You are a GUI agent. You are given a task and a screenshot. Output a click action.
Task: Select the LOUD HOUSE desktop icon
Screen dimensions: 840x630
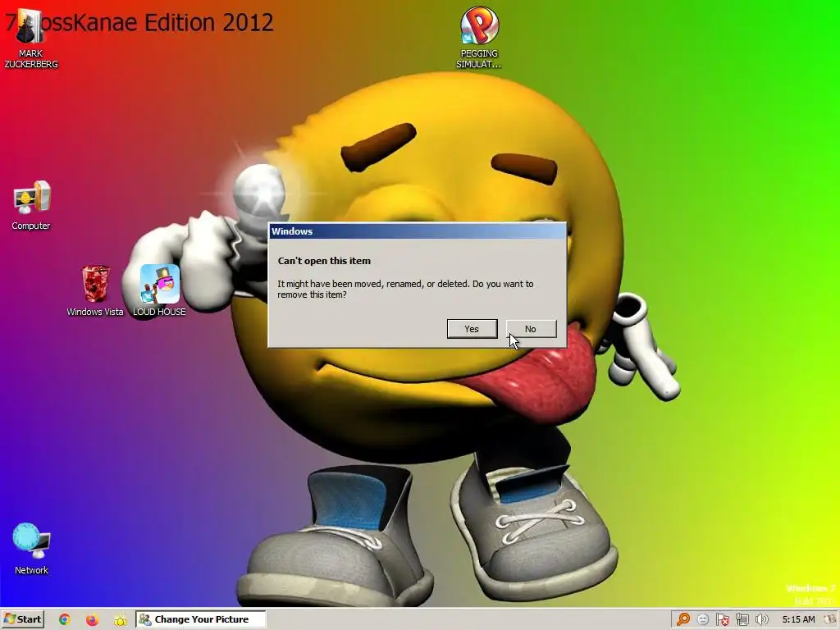(x=160, y=291)
